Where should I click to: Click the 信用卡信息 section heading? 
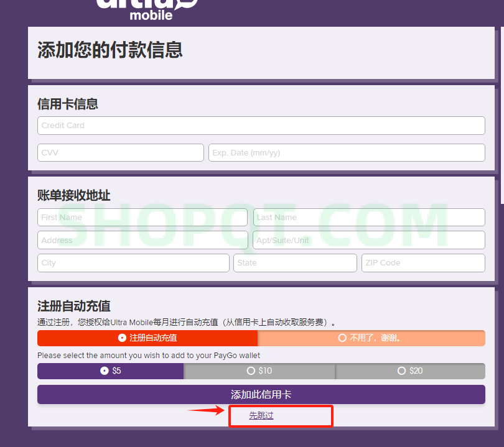(68, 104)
